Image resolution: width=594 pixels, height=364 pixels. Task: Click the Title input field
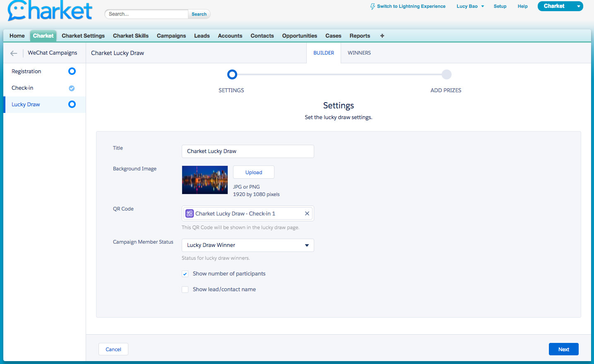click(248, 151)
